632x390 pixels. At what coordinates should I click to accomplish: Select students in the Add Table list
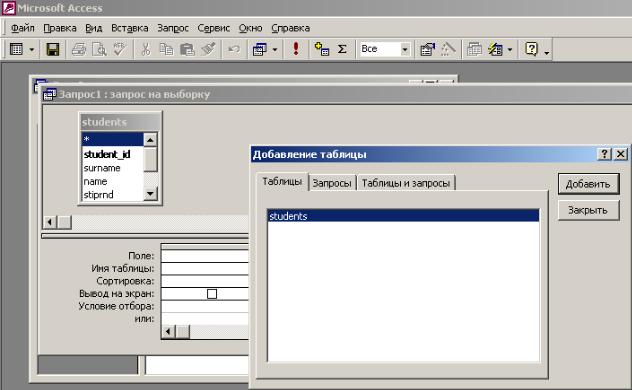(403, 216)
